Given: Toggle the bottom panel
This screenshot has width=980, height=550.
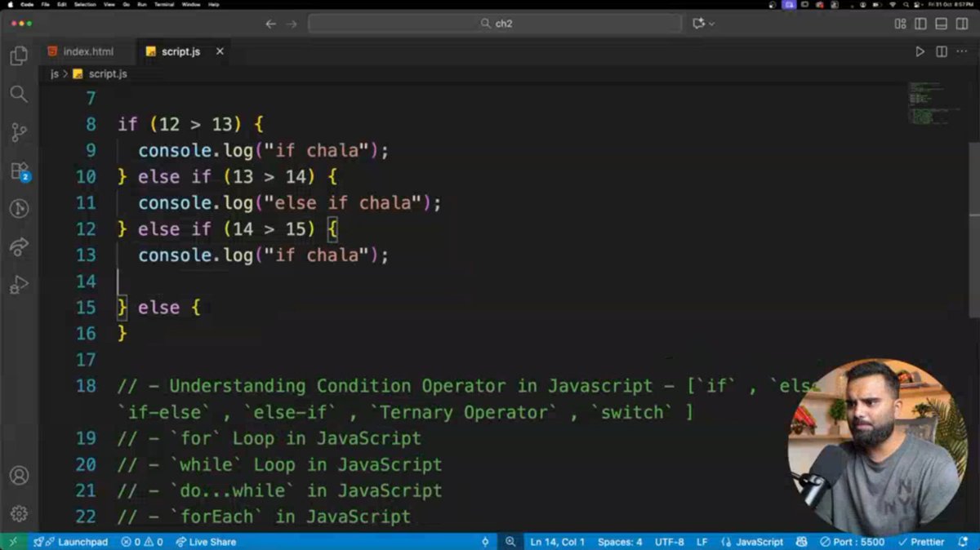Looking at the screenshot, I should [x=941, y=24].
